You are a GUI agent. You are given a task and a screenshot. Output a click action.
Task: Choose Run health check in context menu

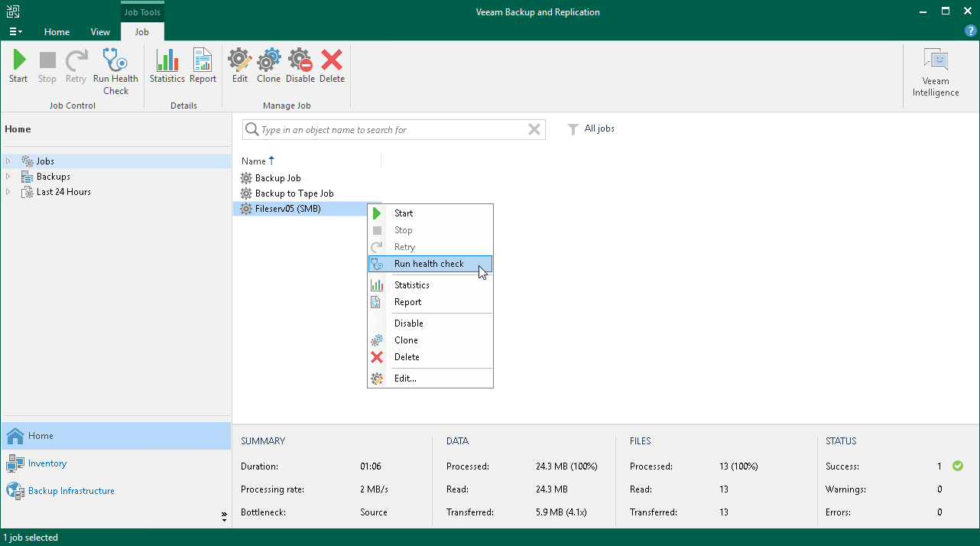[x=430, y=264]
